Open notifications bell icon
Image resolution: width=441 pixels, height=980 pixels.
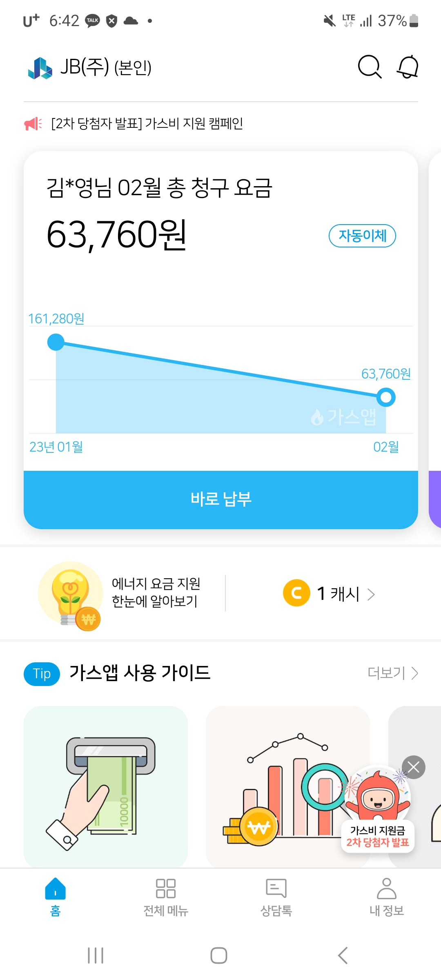408,67
